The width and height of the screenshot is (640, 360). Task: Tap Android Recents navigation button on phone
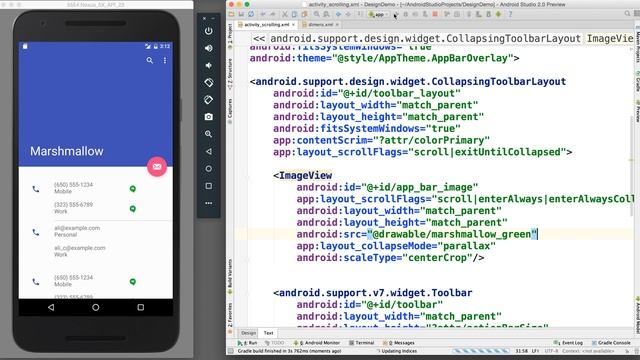(x=140, y=307)
